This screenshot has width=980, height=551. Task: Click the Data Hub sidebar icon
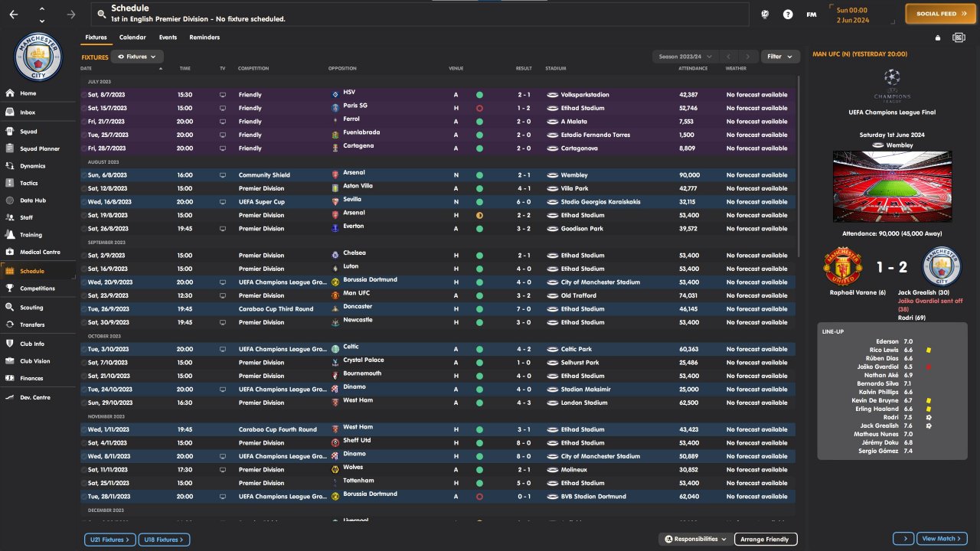(10, 201)
